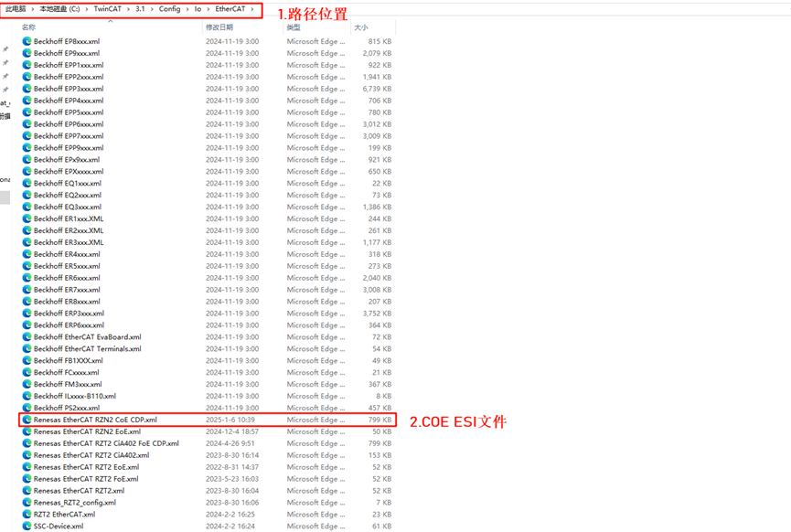Select file name Beckhoff EPP2xxx.xml
This screenshot has width=791, height=532.
coord(69,77)
